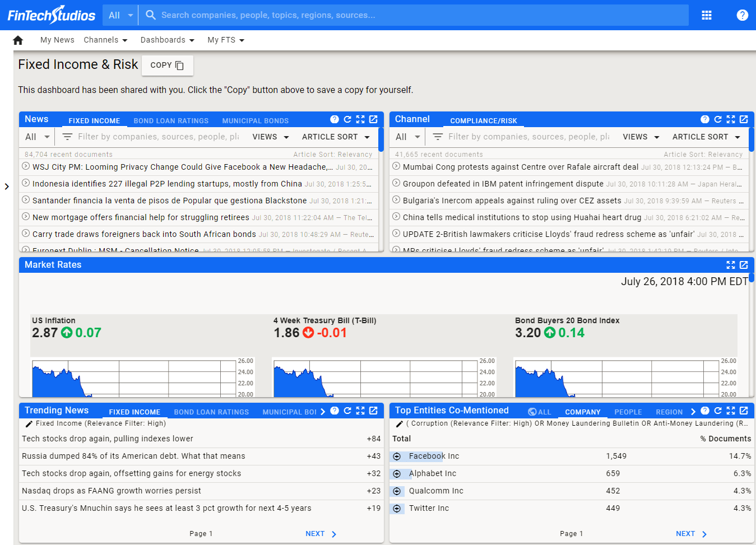
Task: Refresh the Channel panel
Action: click(x=718, y=119)
